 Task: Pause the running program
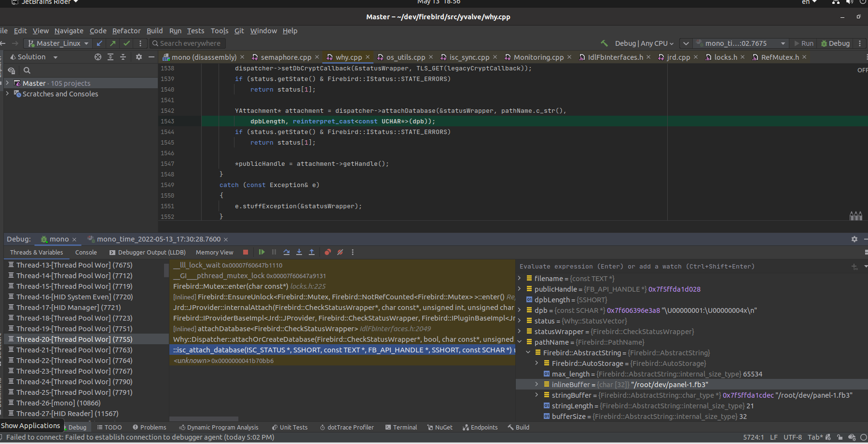tap(274, 252)
